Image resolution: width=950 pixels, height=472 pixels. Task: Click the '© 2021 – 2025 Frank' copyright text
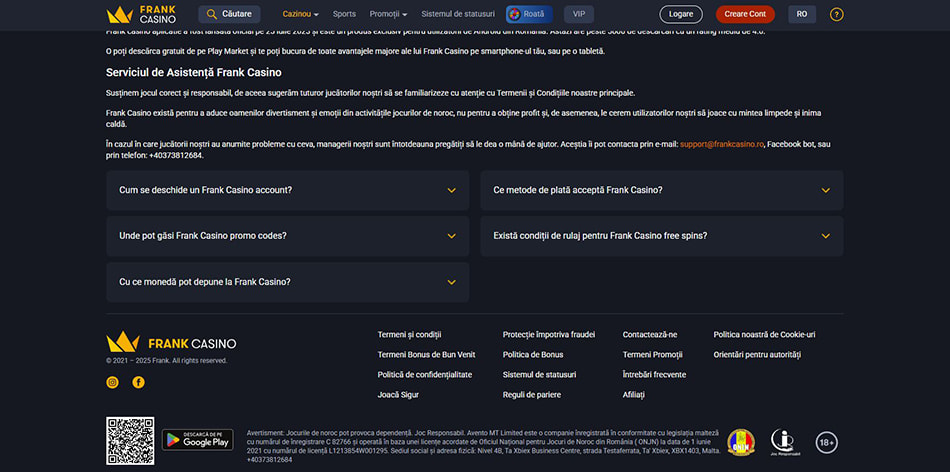coord(167,361)
